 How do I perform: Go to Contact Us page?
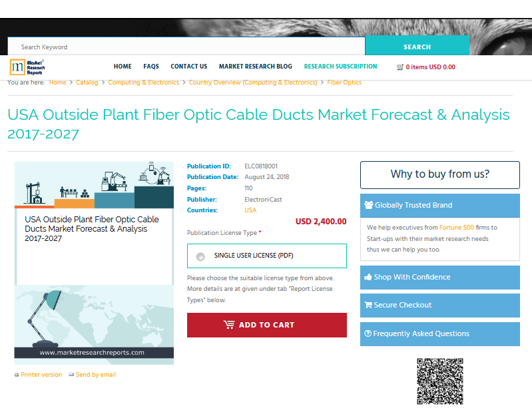pos(188,67)
